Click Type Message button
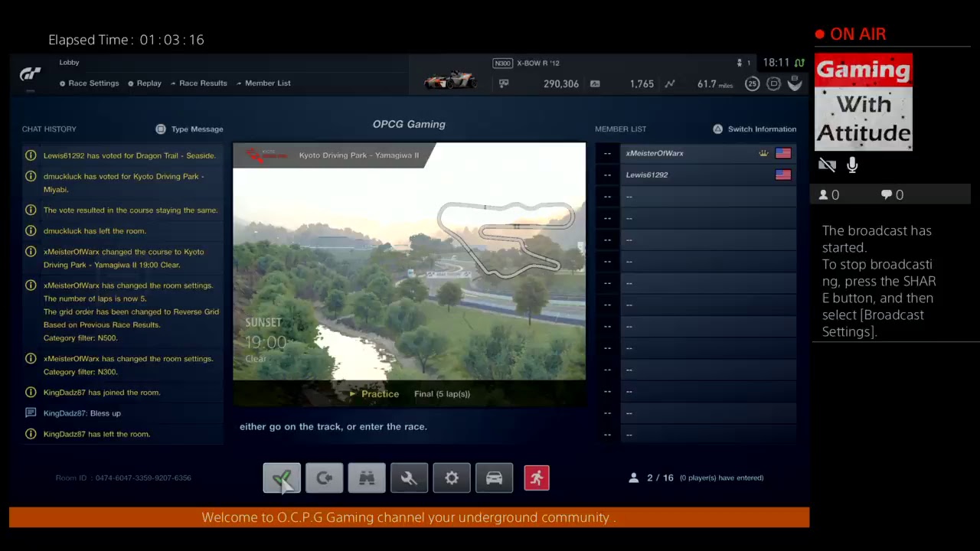 pyautogui.click(x=190, y=129)
